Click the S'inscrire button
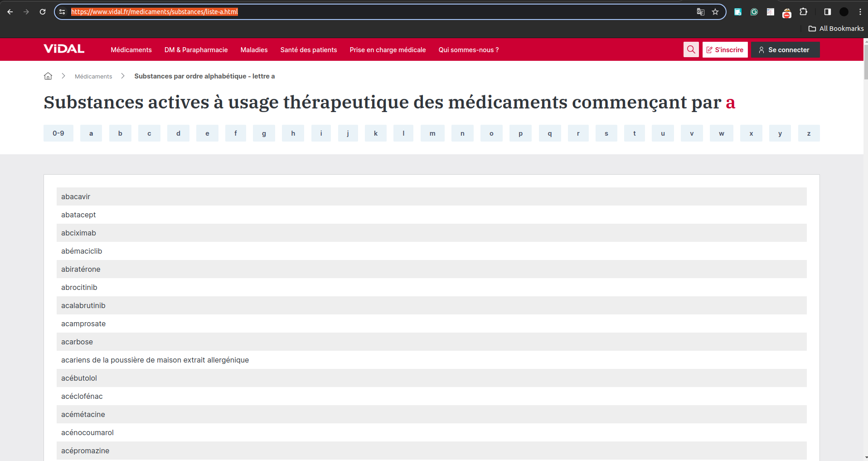This screenshot has width=868, height=461. tap(725, 50)
